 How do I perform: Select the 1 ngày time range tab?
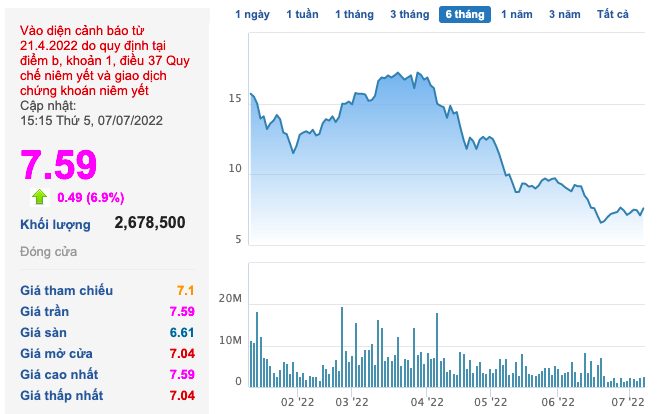(252, 14)
